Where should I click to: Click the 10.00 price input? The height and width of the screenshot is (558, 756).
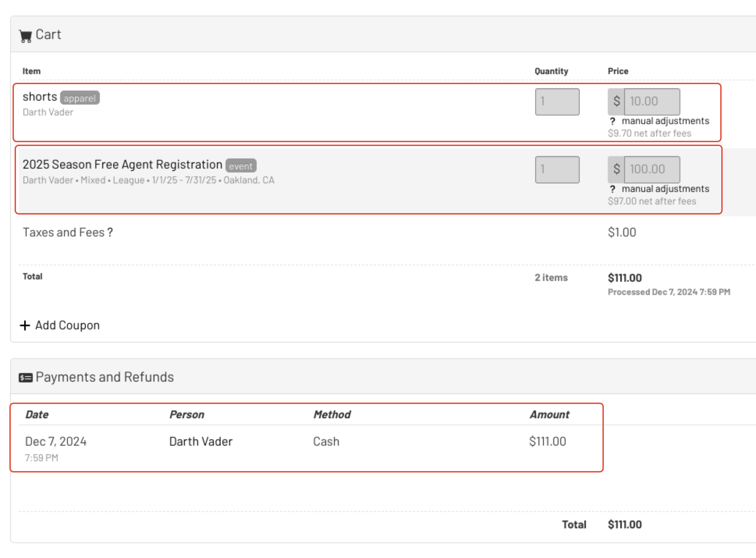click(x=651, y=102)
